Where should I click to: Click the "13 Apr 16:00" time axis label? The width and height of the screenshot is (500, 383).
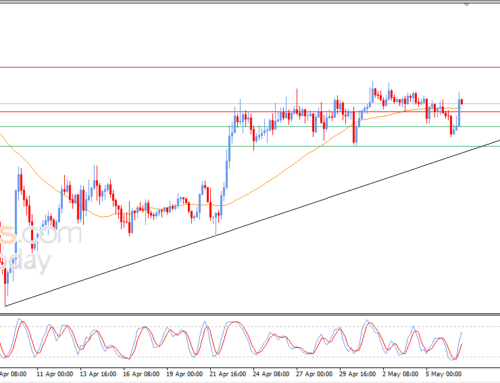[98, 374]
